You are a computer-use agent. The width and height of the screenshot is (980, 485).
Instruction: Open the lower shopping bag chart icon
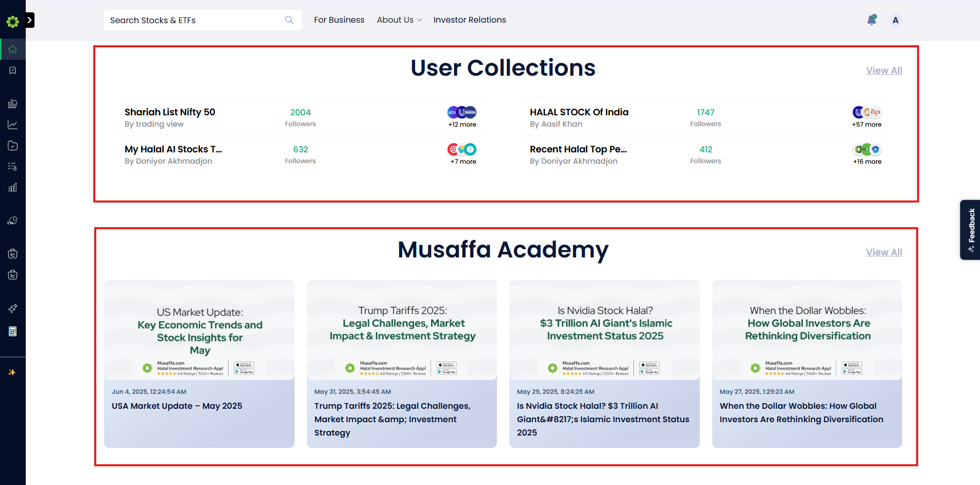(13, 275)
